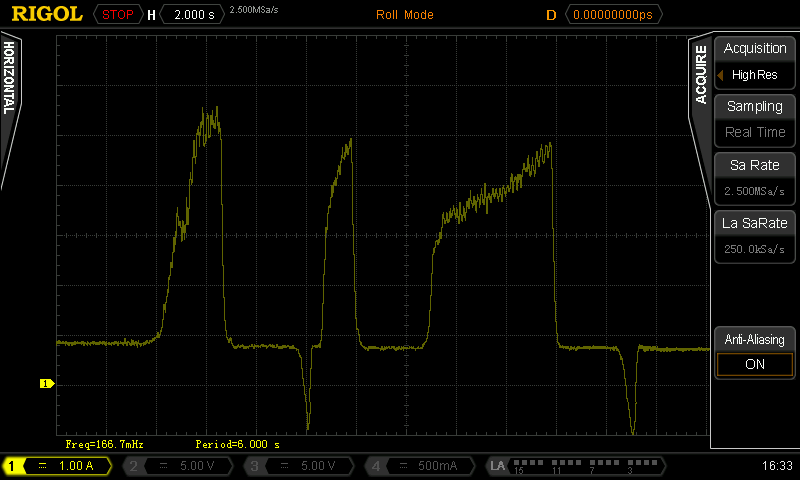Click the Sampling Real Time menu item

pos(755,120)
